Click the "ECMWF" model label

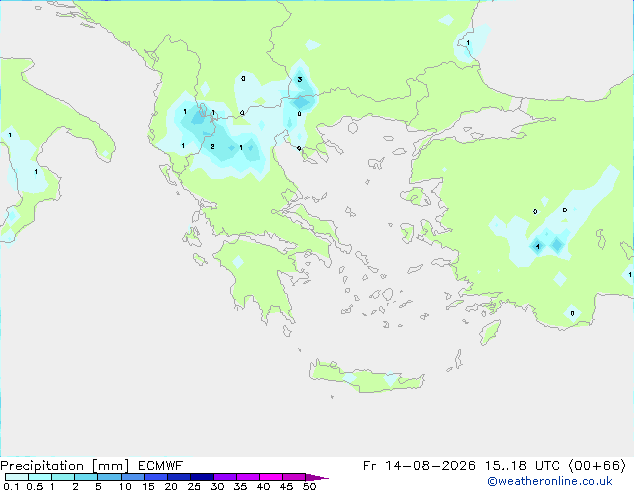point(160,466)
